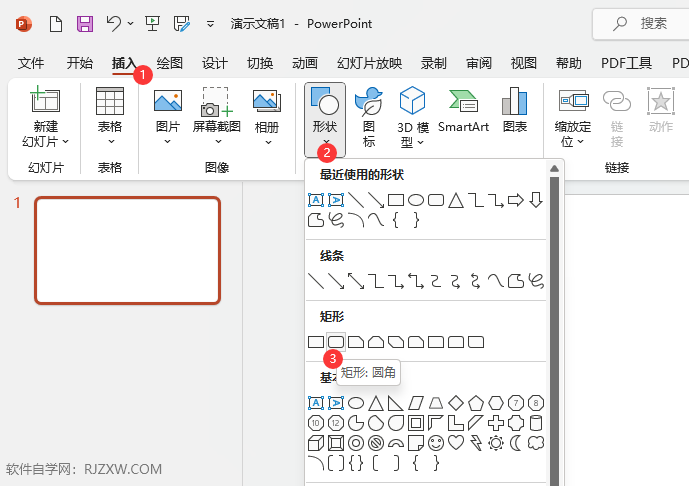Open the 视图 tab

tap(524, 63)
